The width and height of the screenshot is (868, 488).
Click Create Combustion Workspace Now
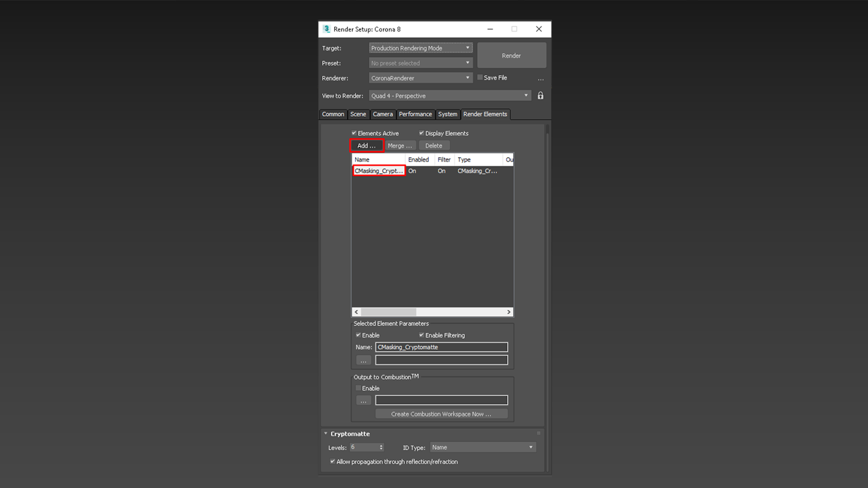pyautogui.click(x=441, y=414)
